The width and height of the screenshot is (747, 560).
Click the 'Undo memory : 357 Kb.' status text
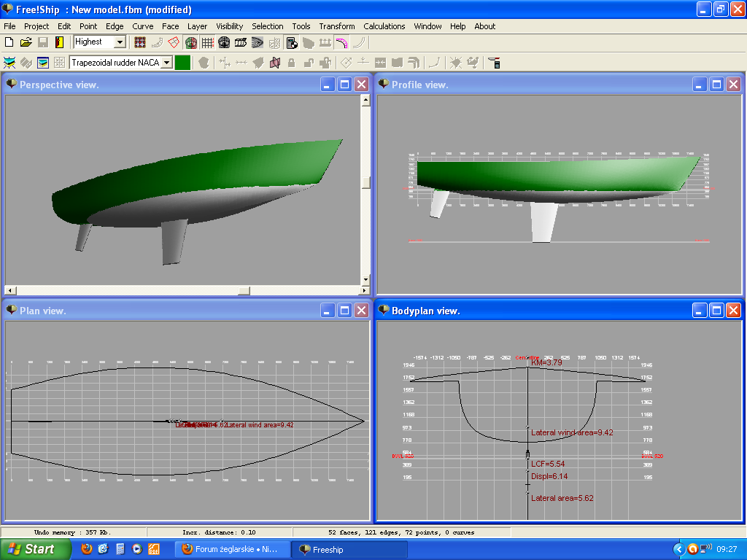(x=72, y=532)
